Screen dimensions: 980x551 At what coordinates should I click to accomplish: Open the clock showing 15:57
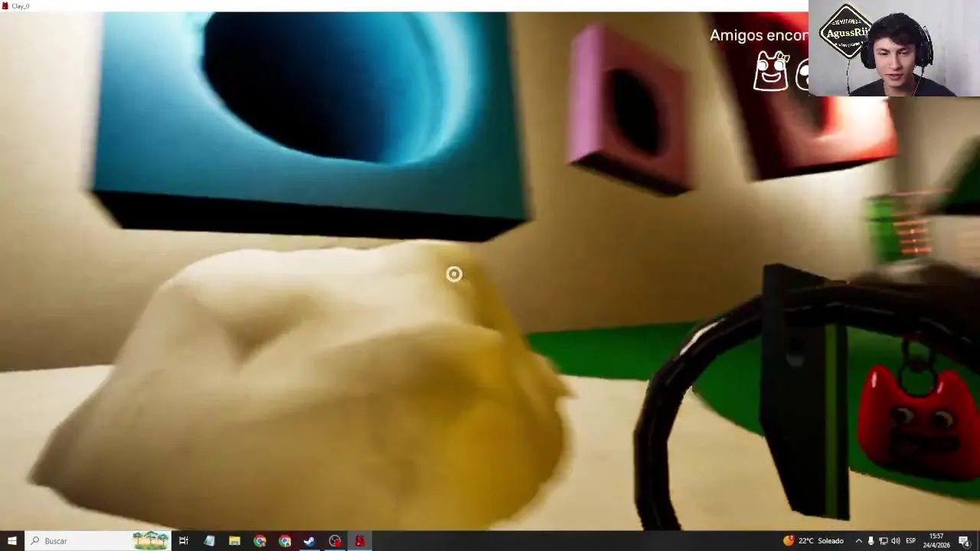[938, 541]
